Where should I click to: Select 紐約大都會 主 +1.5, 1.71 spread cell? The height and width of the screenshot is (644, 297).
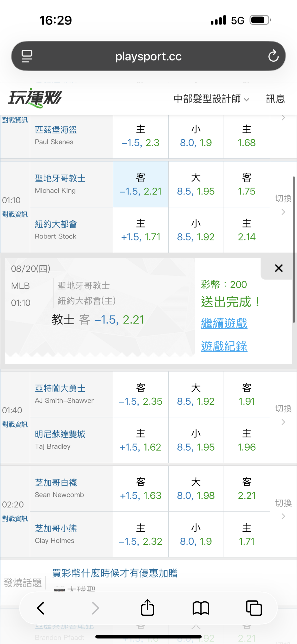141,230
